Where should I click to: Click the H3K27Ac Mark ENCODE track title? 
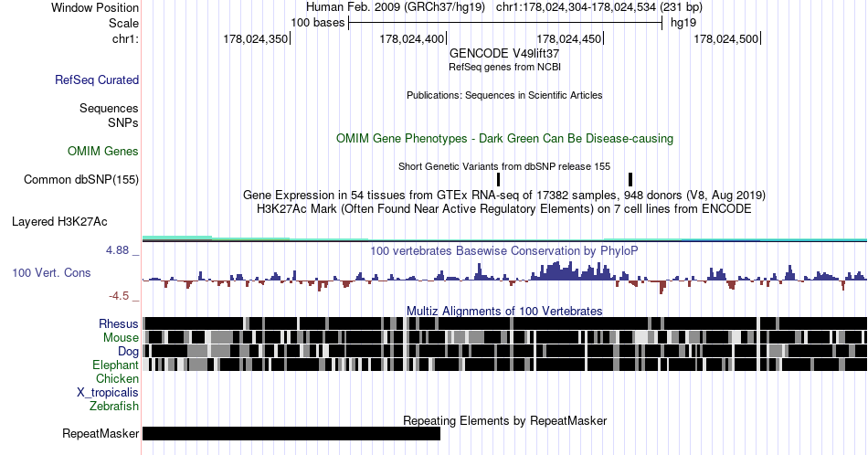pyautogui.click(x=504, y=209)
